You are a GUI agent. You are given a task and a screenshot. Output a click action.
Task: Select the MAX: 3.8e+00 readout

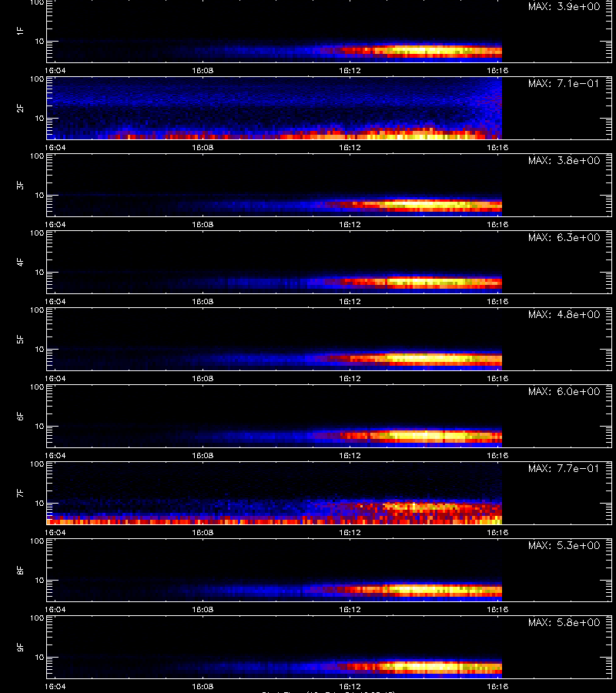pos(564,160)
